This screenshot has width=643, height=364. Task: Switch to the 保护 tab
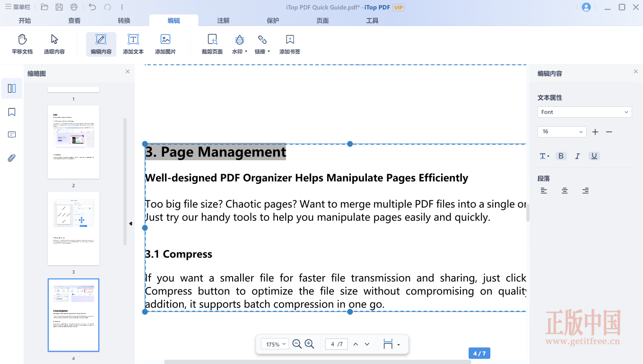click(x=273, y=21)
